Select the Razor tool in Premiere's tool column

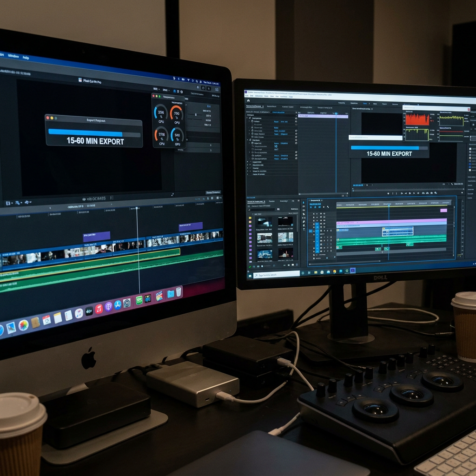304,214
